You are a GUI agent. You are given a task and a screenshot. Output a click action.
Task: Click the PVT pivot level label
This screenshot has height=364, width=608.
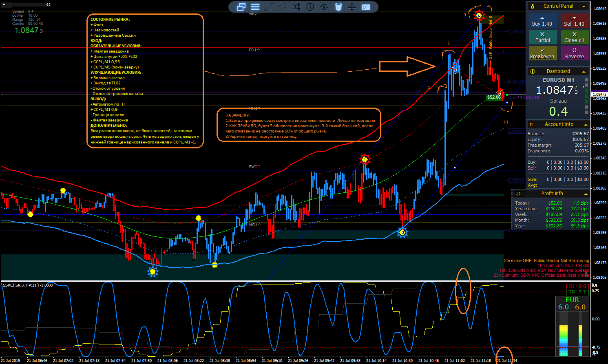(x=254, y=167)
